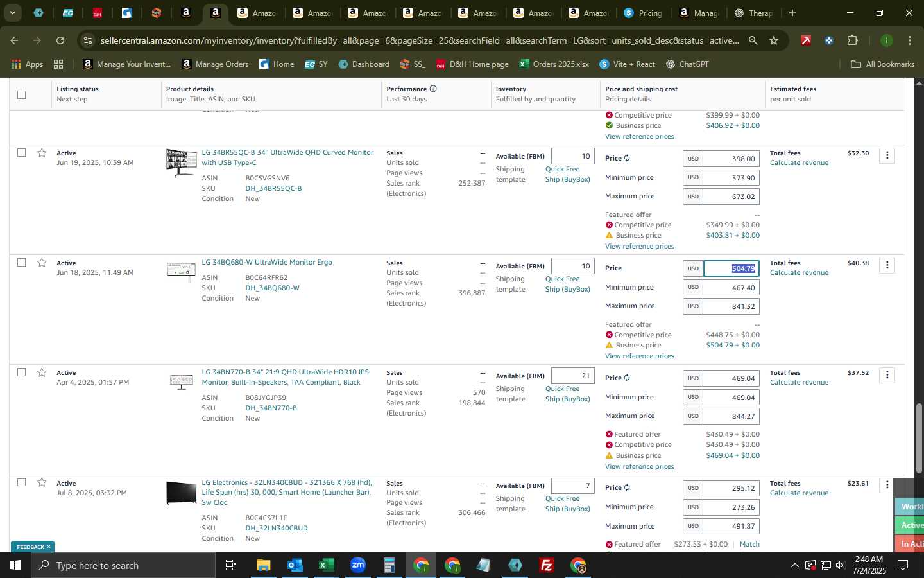Open Zoom from taskbar
Screen dimensions: 924x578
(x=358, y=565)
